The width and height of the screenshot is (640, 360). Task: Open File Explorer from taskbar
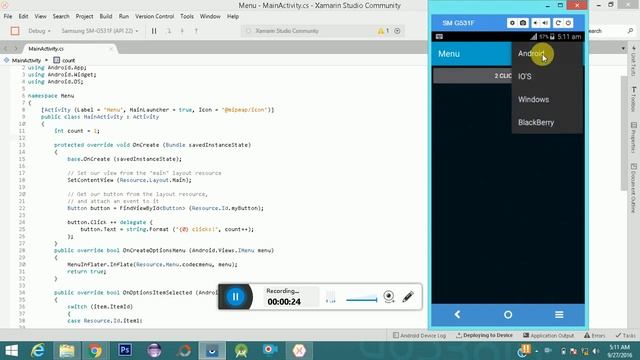tap(67, 351)
